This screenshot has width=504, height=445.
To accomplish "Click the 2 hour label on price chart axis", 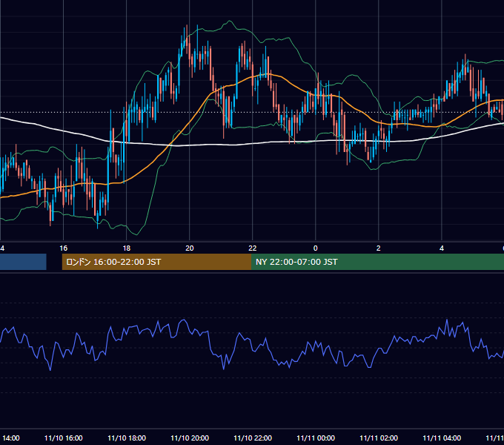I will (x=378, y=248).
